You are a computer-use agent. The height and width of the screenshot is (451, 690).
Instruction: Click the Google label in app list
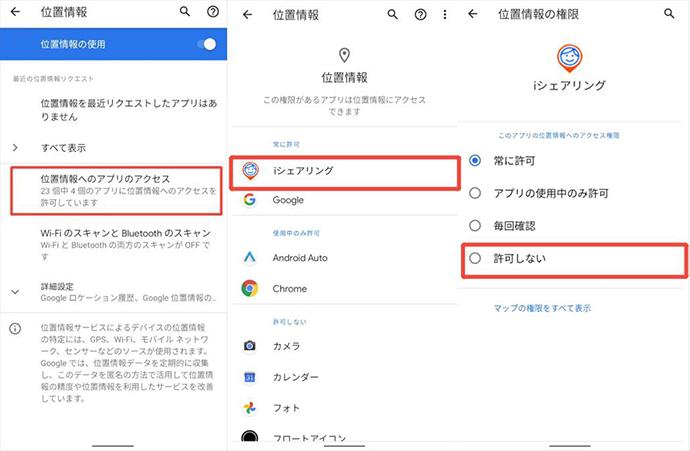tap(288, 200)
